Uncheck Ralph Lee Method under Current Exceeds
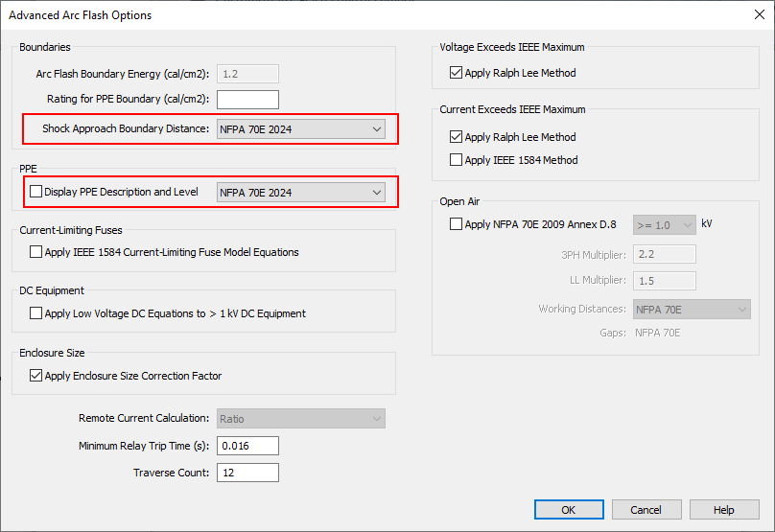The height and width of the screenshot is (532, 775). click(457, 137)
